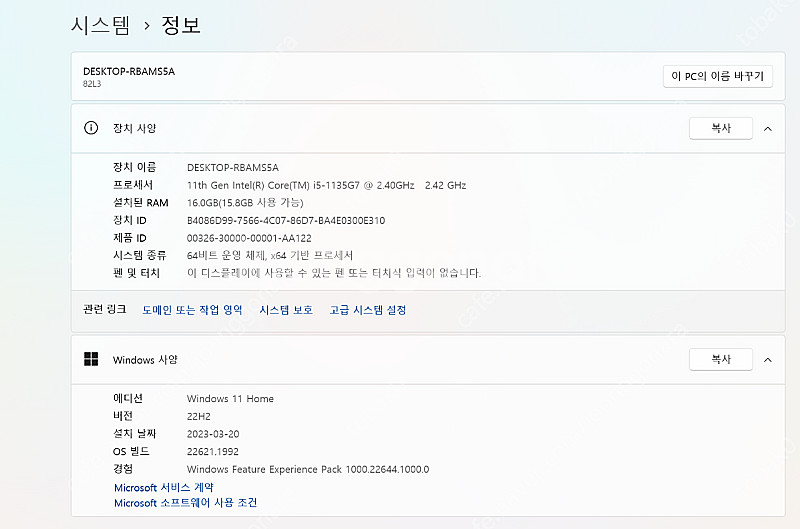800x529 pixels.
Task: Click the 장치 사양 section header text
Action: point(134,128)
